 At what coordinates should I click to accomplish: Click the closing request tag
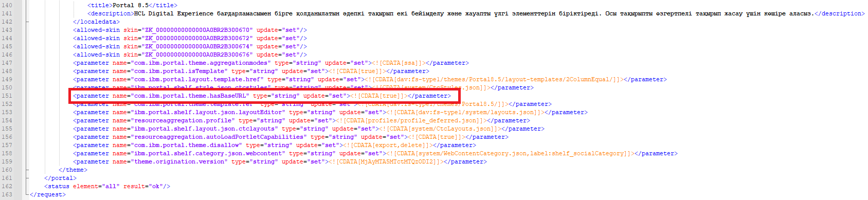tap(48, 194)
